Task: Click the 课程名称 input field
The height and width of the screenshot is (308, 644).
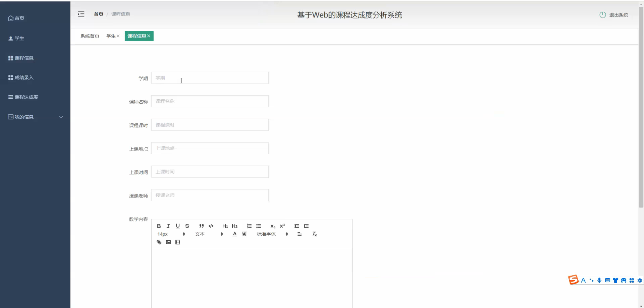Action: pos(210,101)
